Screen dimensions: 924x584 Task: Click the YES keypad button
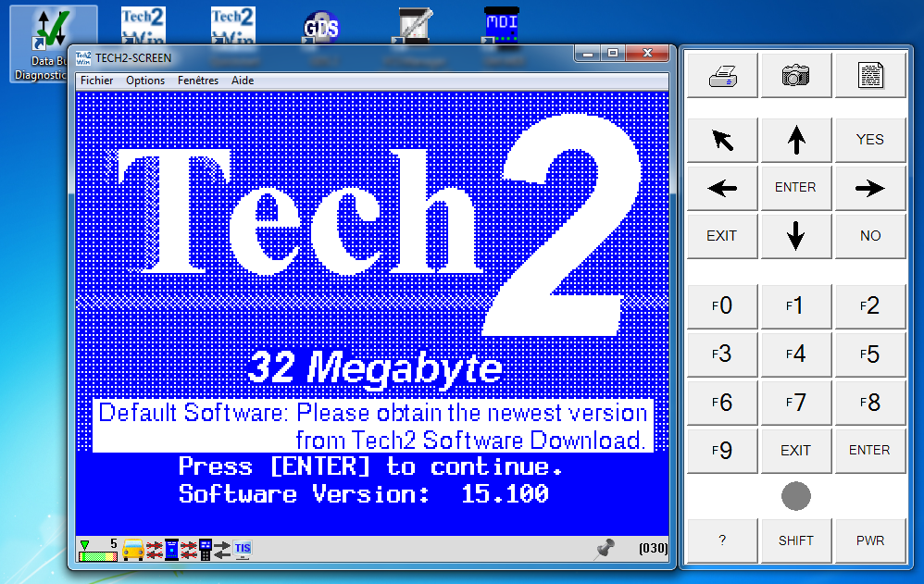pos(870,141)
